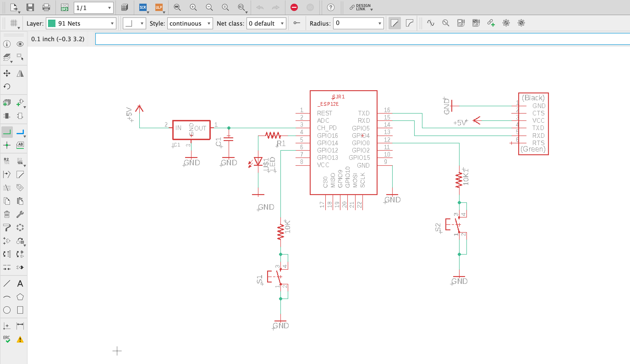This screenshot has width=630, height=364.
Task: Toggle the Group selection tool
Action: pos(20,57)
